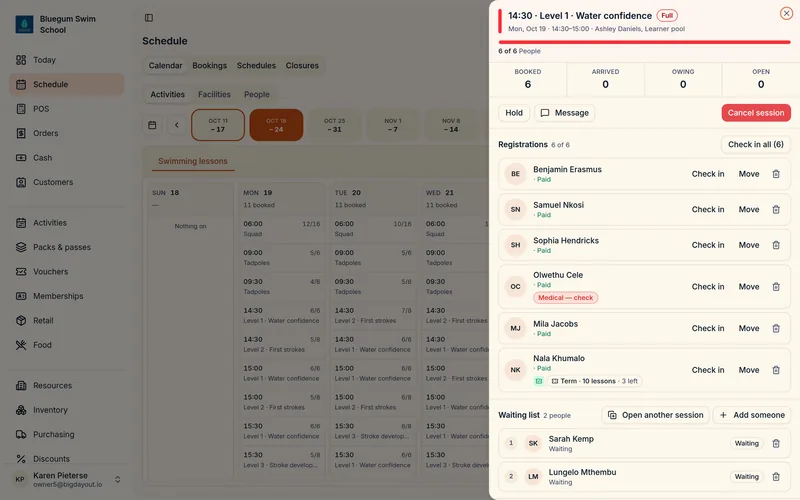Open Activities in the sidebar

click(66, 222)
